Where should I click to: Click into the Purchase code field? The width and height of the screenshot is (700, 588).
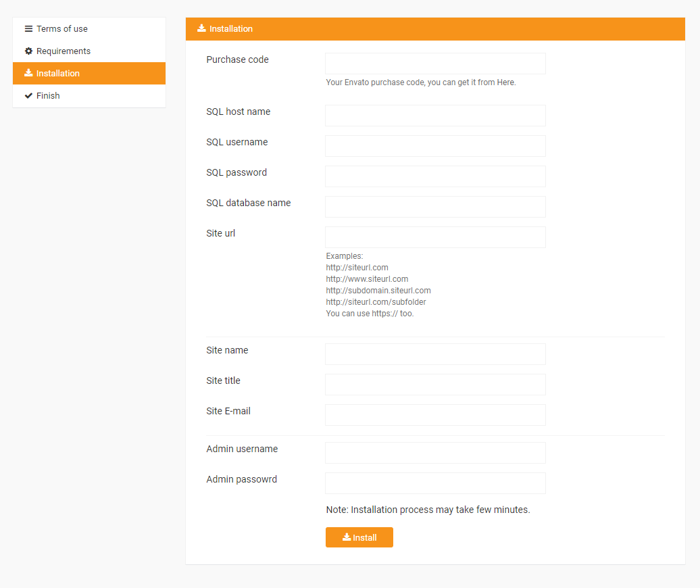click(x=435, y=63)
